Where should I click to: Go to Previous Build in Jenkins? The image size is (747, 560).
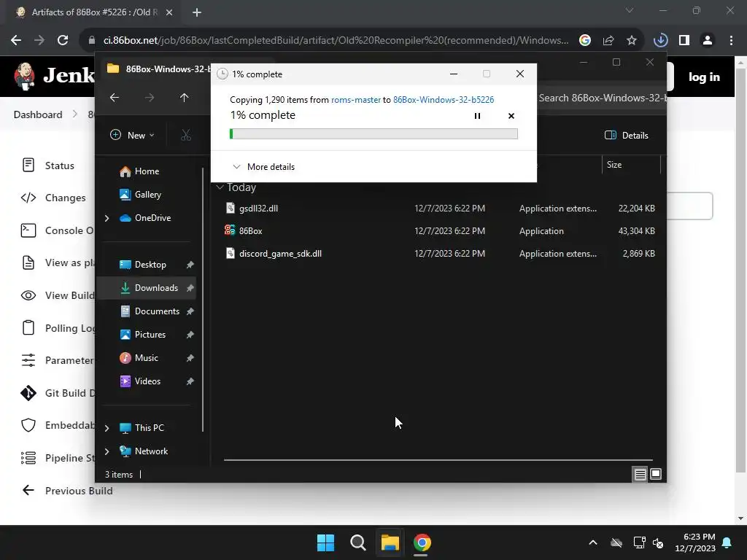pyautogui.click(x=68, y=491)
